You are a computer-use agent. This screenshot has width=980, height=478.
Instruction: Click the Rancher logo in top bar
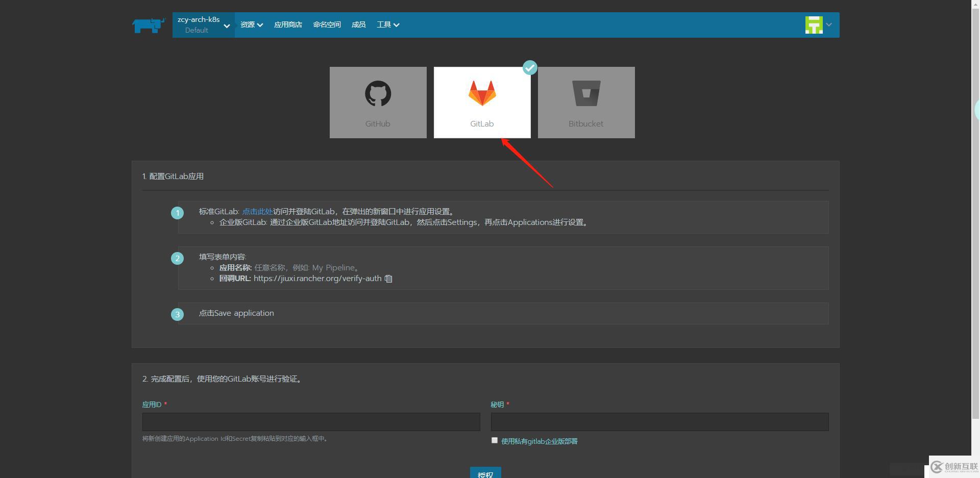pyautogui.click(x=149, y=24)
